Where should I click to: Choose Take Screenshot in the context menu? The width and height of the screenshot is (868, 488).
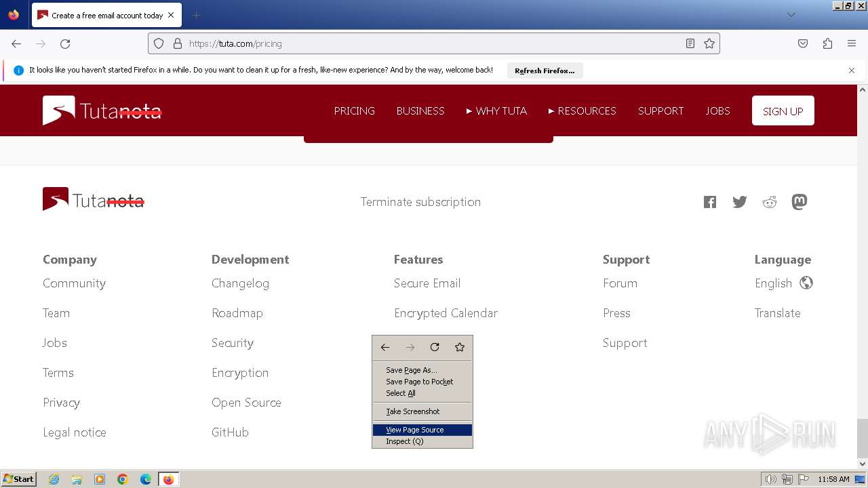[422, 411]
